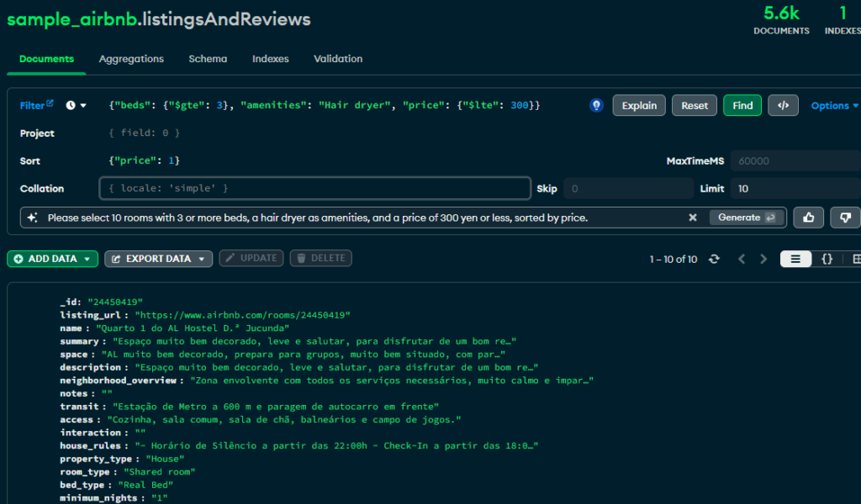Expand the Options menu
This screenshot has height=504, width=861.
pos(834,106)
